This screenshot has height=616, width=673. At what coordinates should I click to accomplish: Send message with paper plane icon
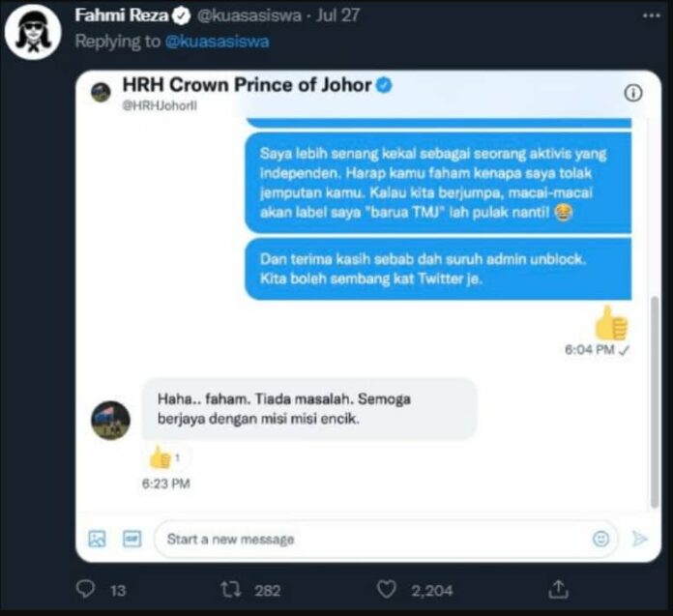[639, 539]
